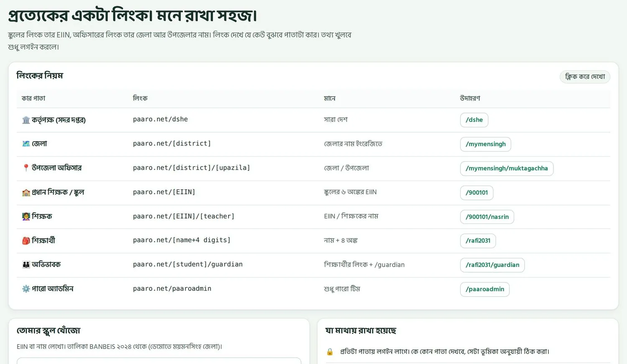The height and width of the screenshot is (364, 627).
Task: Open the /rafi2031/guardian example link
Action: 492,265
